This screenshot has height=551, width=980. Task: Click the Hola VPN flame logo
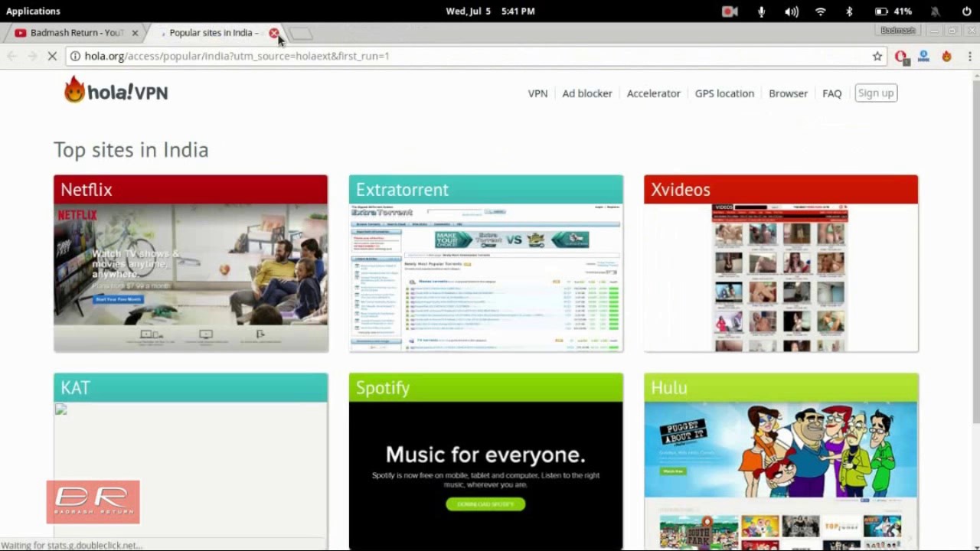(116, 90)
